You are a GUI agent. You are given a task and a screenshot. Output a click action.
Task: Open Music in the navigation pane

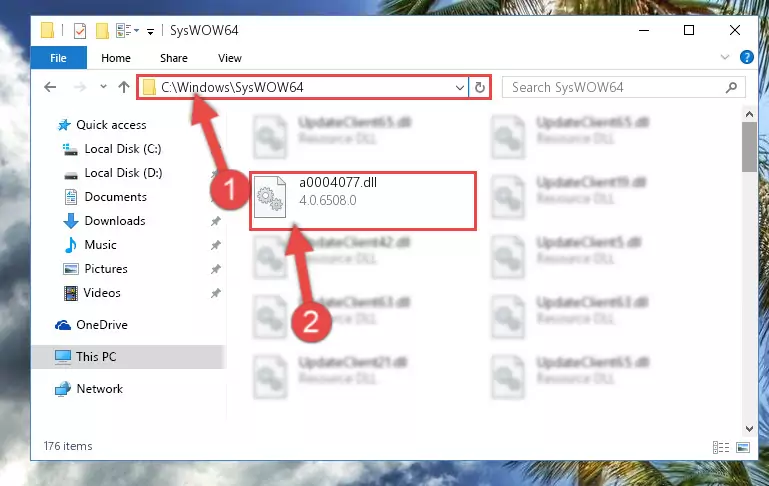click(100, 245)
